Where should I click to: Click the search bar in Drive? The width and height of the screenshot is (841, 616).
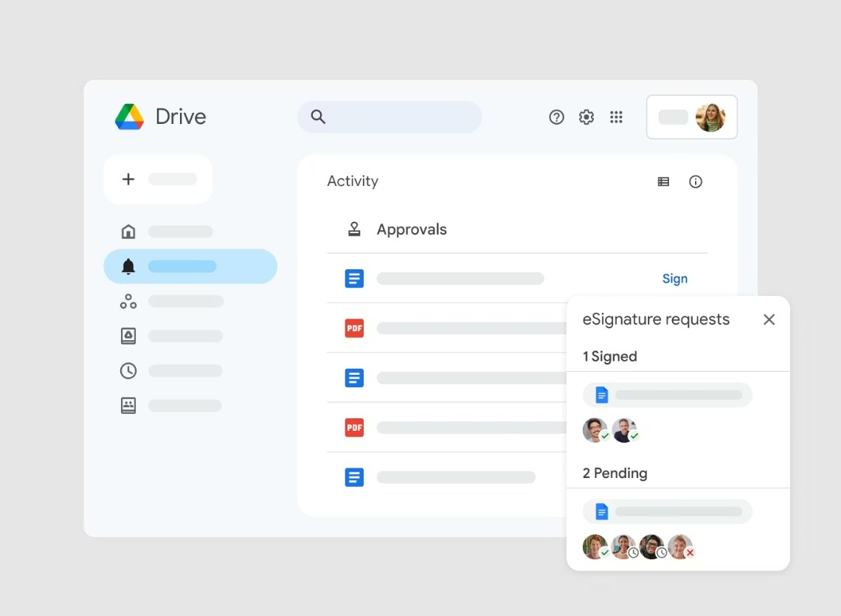coord(390,117)
